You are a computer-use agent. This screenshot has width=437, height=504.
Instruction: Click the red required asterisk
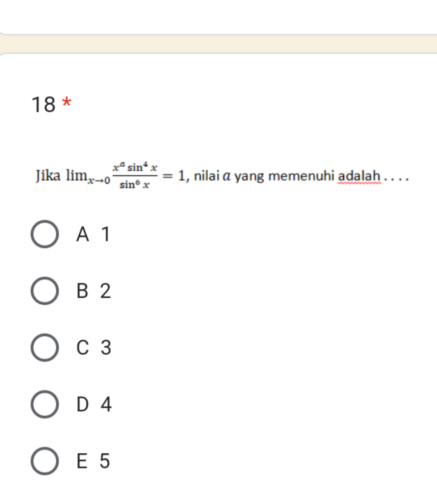tap(67, 103)
